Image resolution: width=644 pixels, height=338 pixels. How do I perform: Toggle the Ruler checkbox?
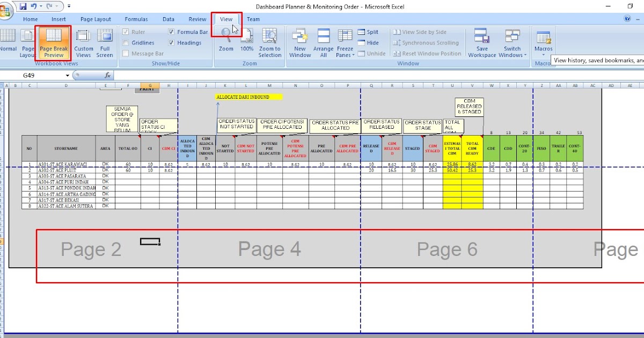tap(126, 32)
